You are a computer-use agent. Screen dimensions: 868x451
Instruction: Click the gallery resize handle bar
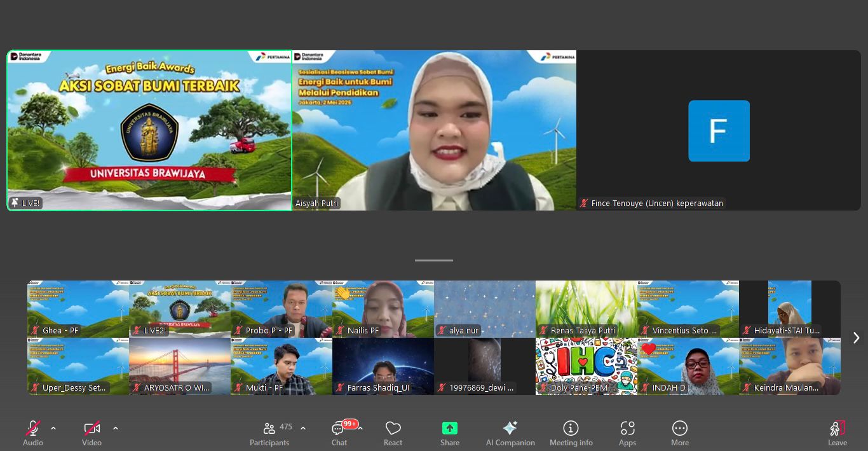434,260
